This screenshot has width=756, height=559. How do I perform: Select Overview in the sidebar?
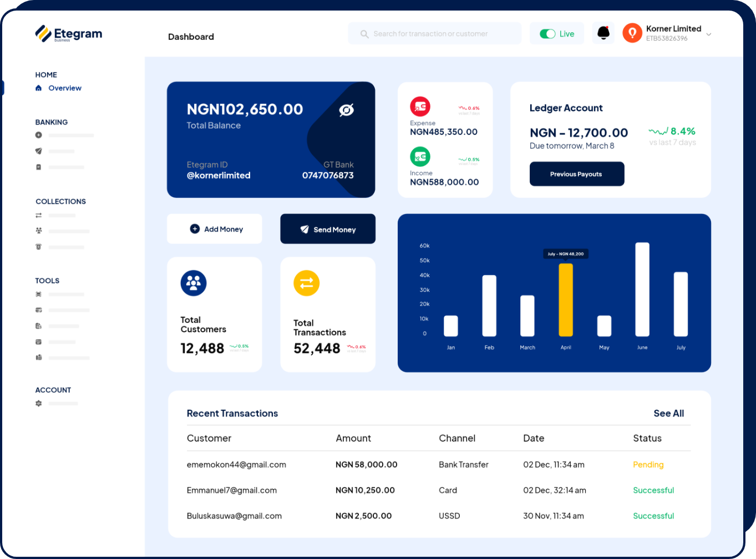pos(65,88)
